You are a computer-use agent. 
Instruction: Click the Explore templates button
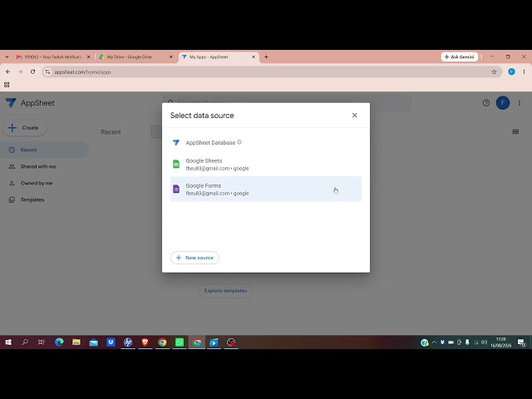coord(225,291)
